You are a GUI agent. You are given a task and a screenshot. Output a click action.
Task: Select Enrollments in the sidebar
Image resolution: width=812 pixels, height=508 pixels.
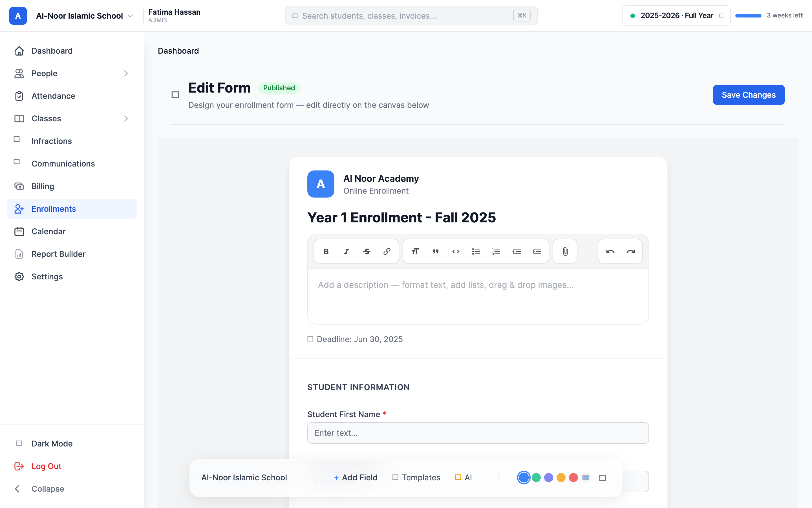click(x=72, y=209)
